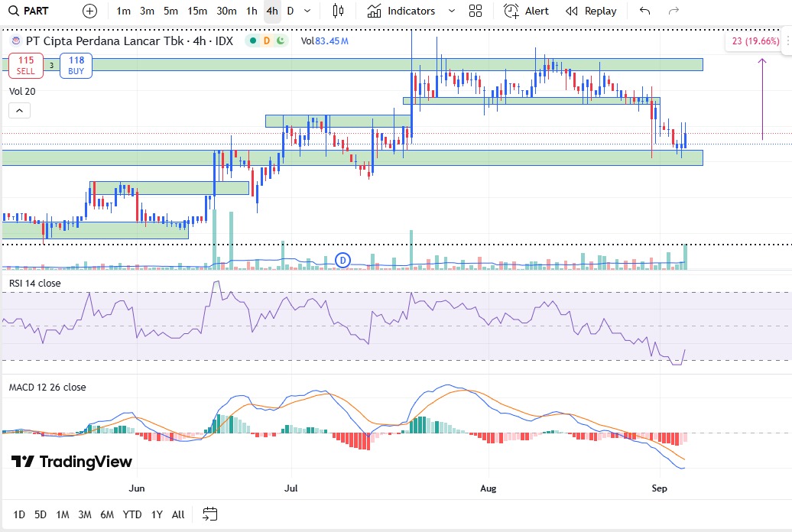This screenshot has height=532, width=792.
Task: Click the blue D dividend marker
Action: tap(343, 261)
